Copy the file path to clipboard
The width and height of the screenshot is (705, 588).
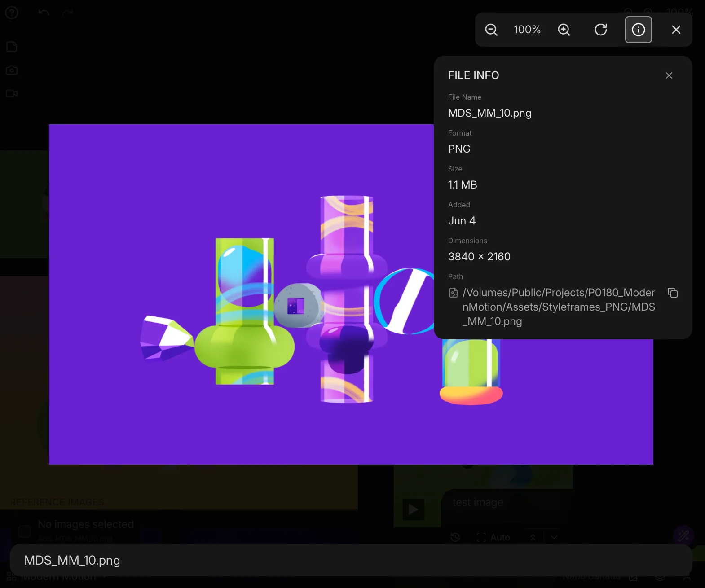point(672,293)
